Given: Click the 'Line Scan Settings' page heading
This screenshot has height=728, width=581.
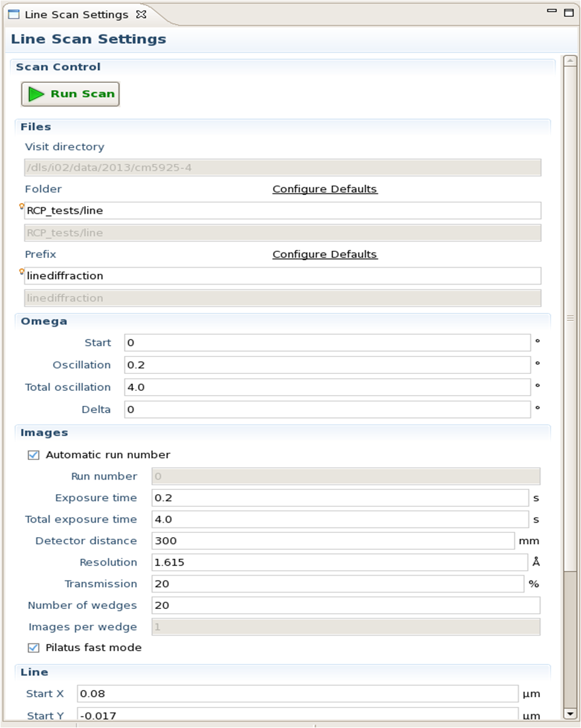Looking at the screenshot, I should (88, 40).
